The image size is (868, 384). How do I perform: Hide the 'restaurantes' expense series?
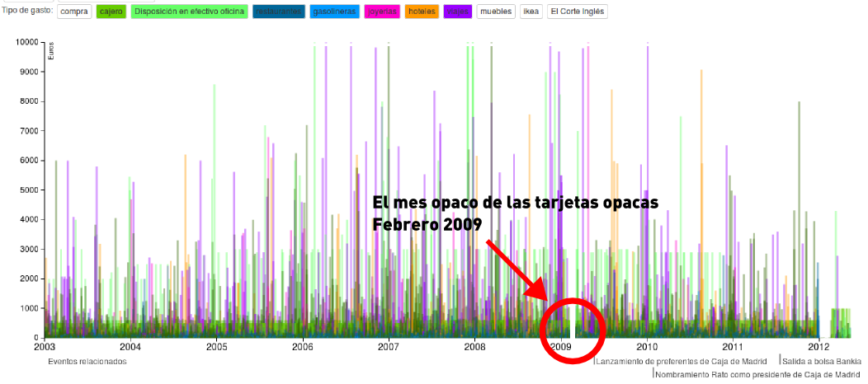pos(278,12)
